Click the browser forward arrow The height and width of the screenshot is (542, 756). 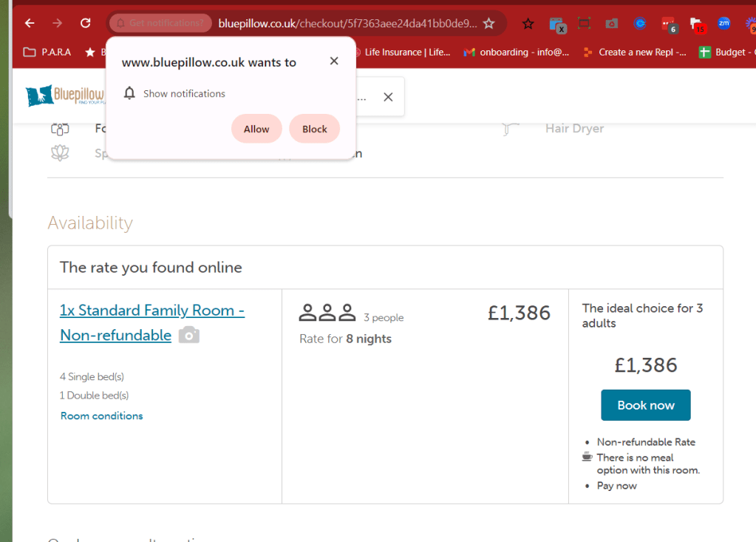(x=58, y=23)
